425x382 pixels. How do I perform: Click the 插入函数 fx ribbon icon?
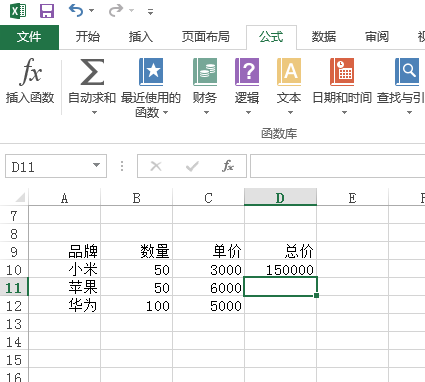(x=30, y=71)
